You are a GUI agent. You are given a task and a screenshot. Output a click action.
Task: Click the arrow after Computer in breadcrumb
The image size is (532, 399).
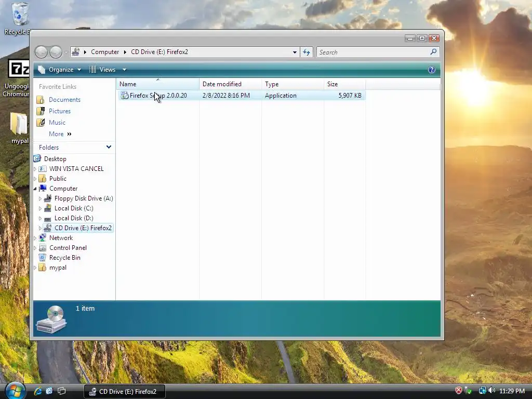125,52
